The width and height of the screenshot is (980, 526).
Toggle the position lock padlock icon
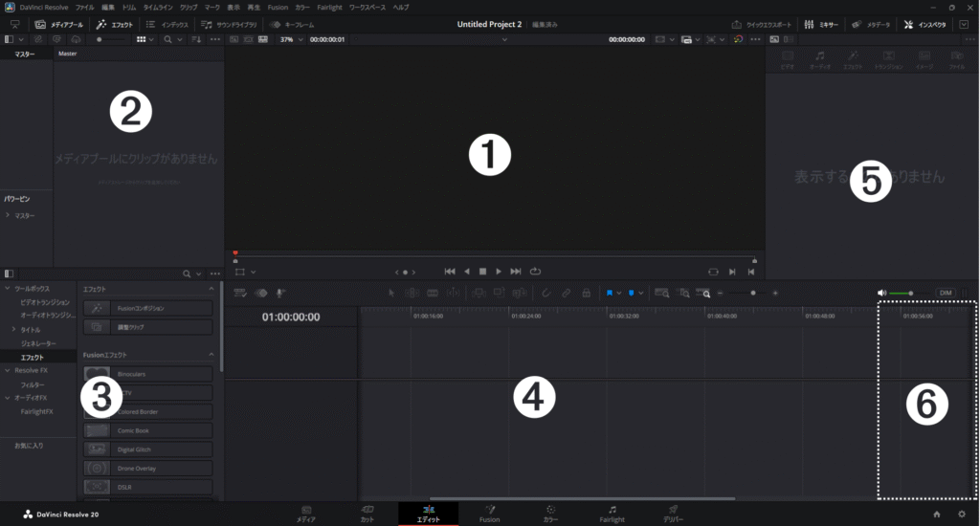click(x=586, y=293)
